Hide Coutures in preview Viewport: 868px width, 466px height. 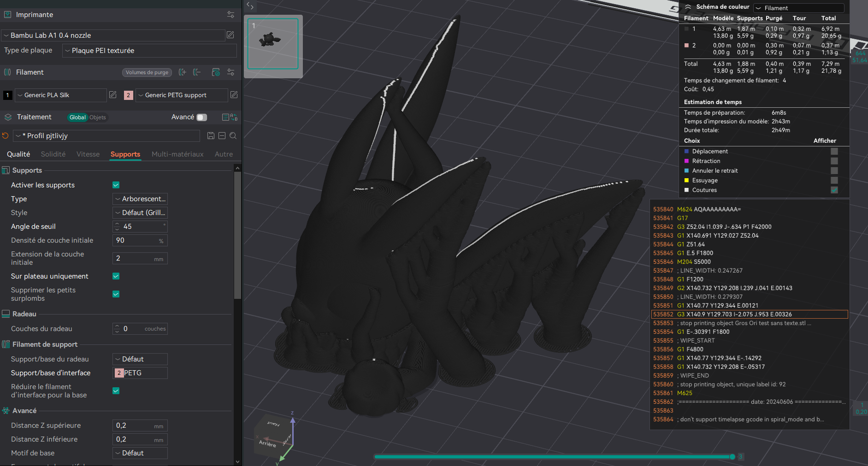[x=834, y=190]
